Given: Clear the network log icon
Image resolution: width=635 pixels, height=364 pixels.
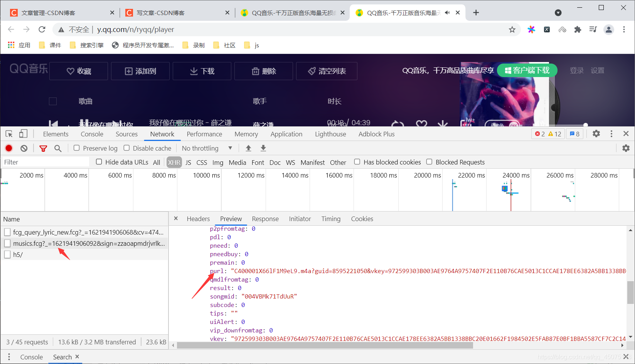Looking at the screenshot, I should (x=24, y=148).
